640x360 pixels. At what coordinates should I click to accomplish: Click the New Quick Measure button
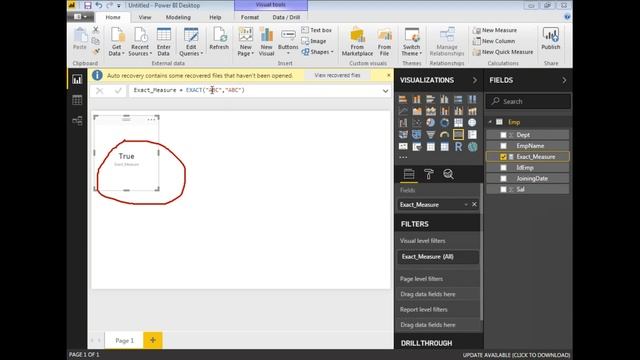coord(503,52)
